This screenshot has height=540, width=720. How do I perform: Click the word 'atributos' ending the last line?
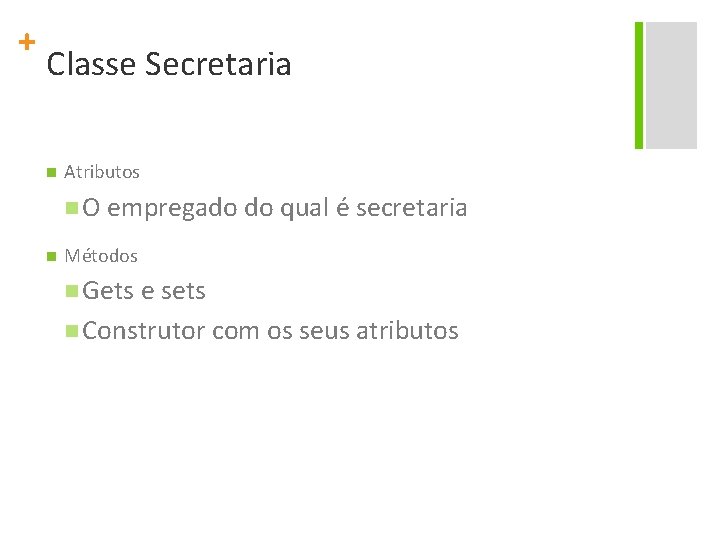tap(407, 331)
